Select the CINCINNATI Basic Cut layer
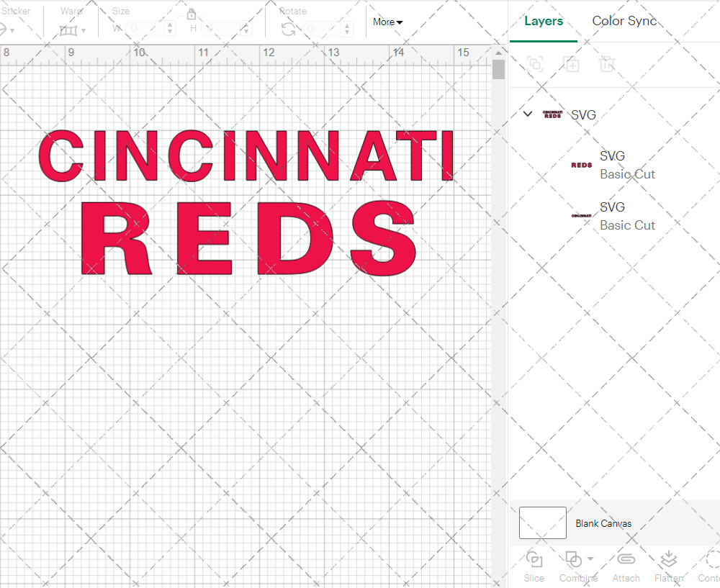 pyautogui.click(x=627, y=216)
